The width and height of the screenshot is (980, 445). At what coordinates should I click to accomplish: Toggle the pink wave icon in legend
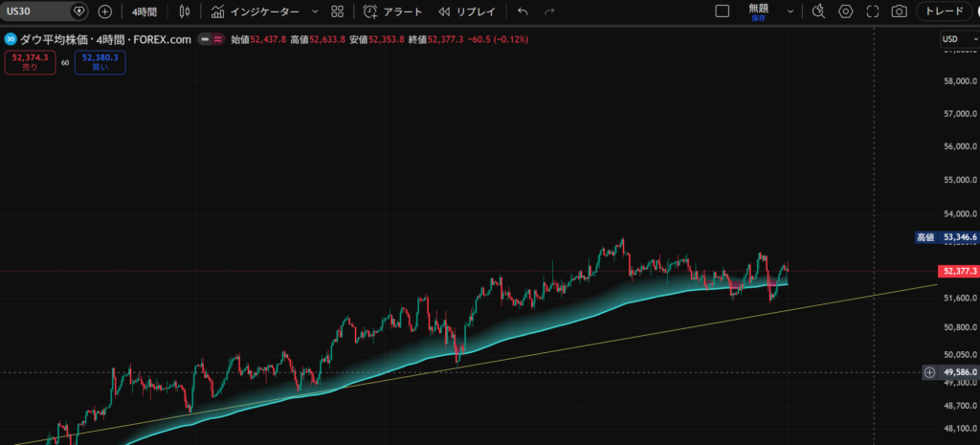(x=217, y=38)
